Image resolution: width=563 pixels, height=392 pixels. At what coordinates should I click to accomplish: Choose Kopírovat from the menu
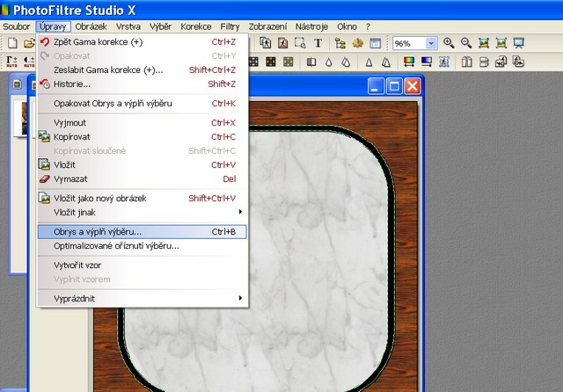143,136
